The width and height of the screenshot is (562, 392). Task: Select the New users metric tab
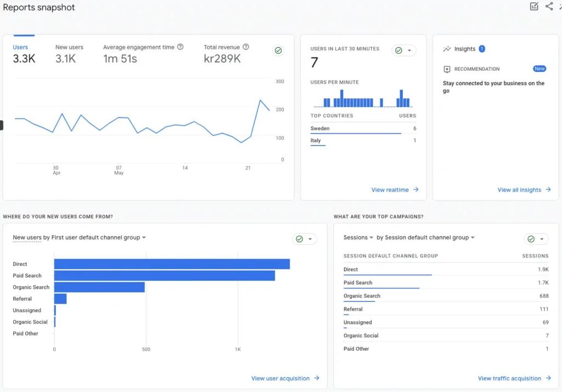pyautogui.click(x=69, y=54)
